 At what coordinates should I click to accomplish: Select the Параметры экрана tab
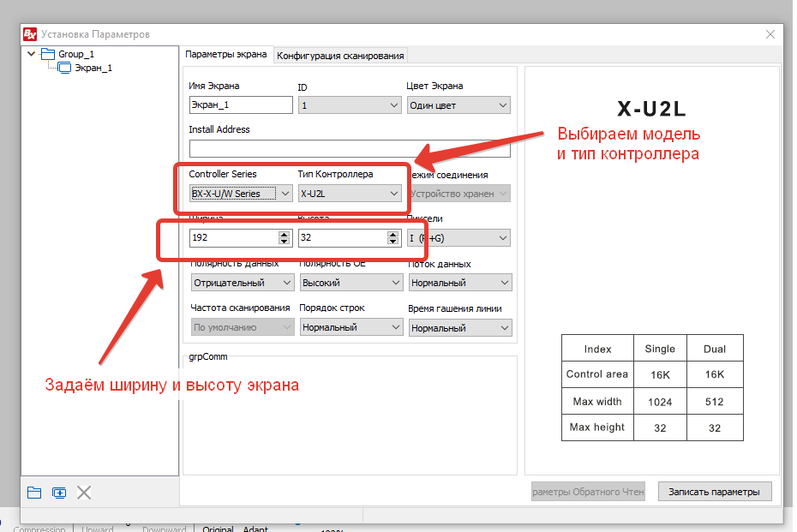click(226, 54)
